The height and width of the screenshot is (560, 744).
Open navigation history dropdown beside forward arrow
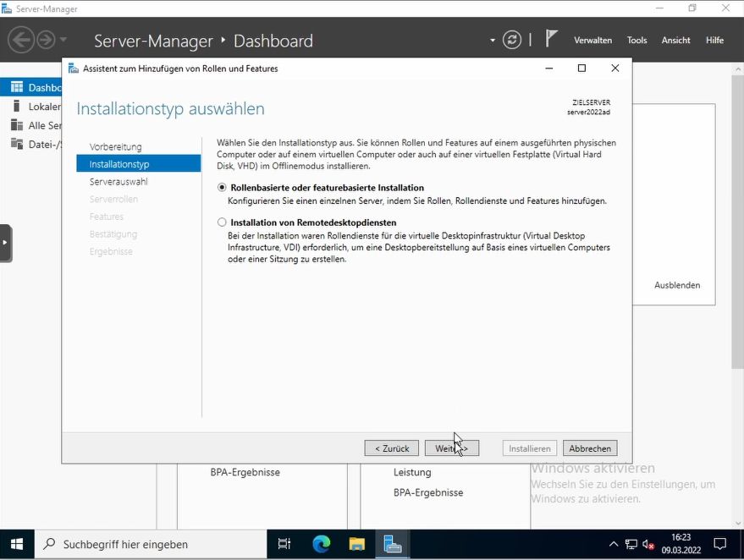click(63, 40)
